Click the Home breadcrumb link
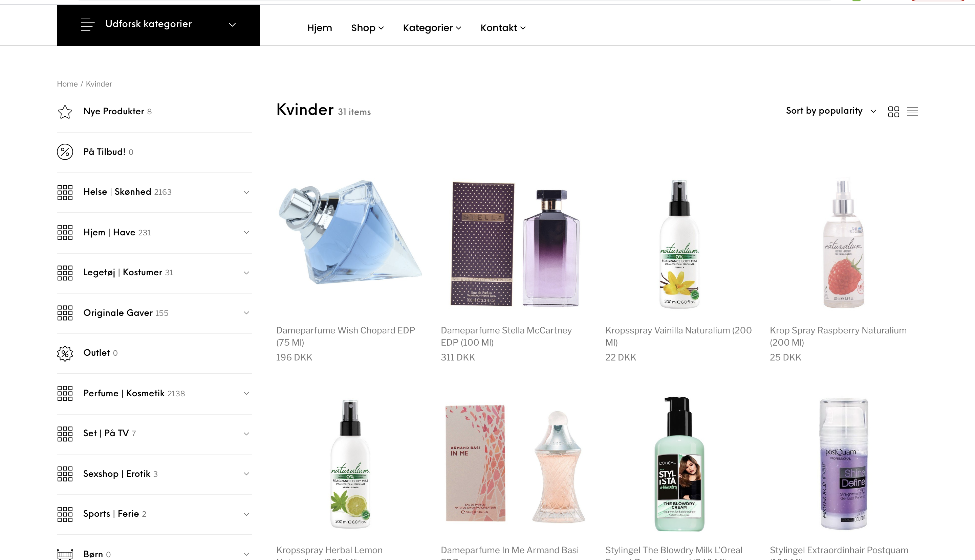975x560 pixels. pyautogui.click(x=67, y=84)
